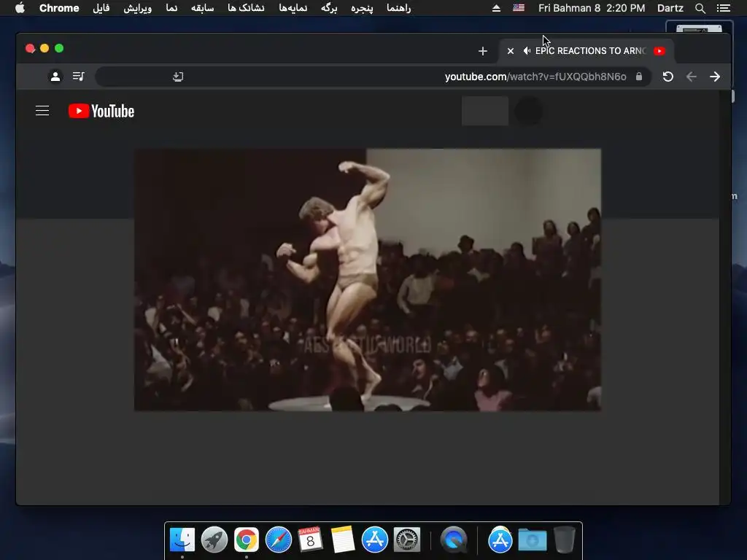Viewport: 747px width, 560px height.
Task: Open Notes from the Dock
Action: [x=343, y=540]
